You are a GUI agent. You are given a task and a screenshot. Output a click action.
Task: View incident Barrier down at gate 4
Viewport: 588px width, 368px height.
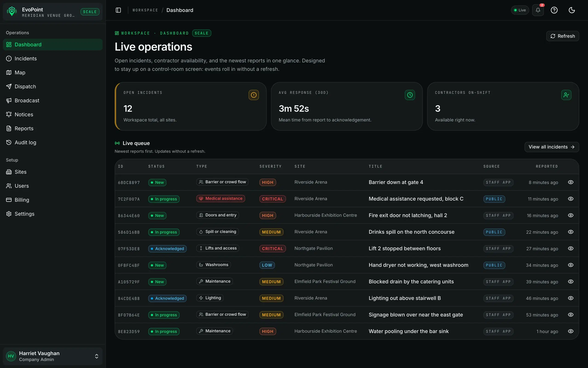[571, 182]
